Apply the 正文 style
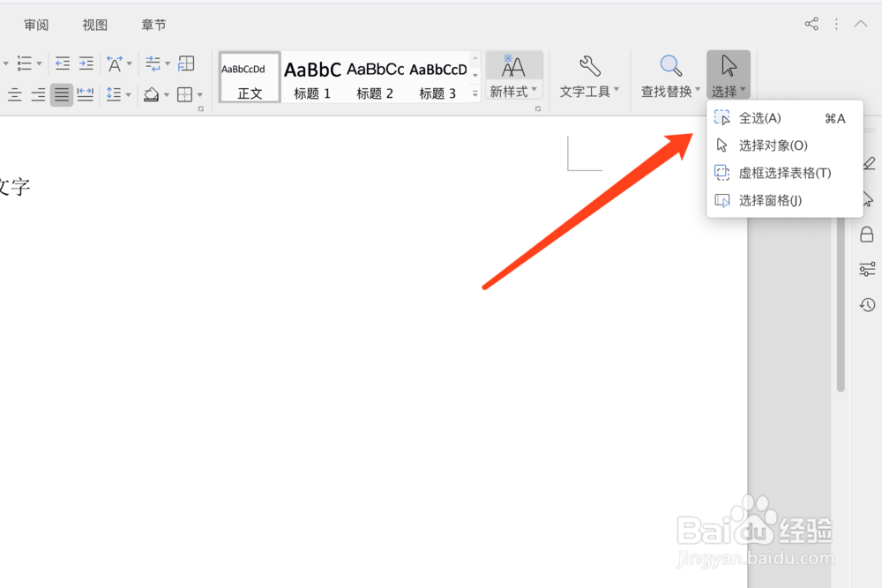This screenshot has width=882, height=588. tap(250, 78)
